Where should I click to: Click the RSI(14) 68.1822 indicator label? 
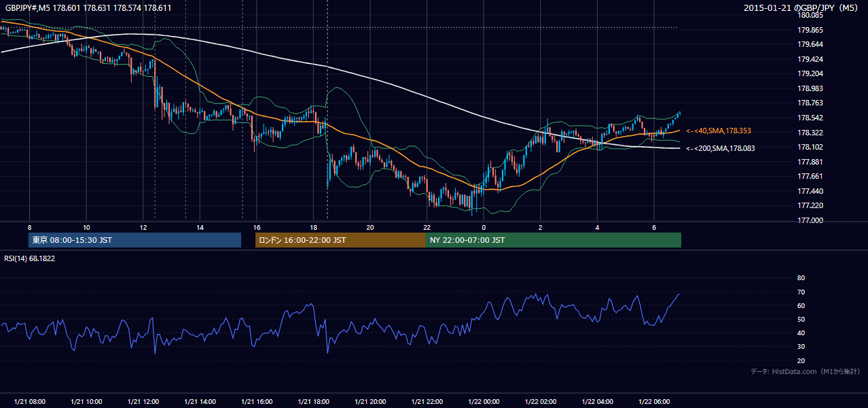pos(31,258)
